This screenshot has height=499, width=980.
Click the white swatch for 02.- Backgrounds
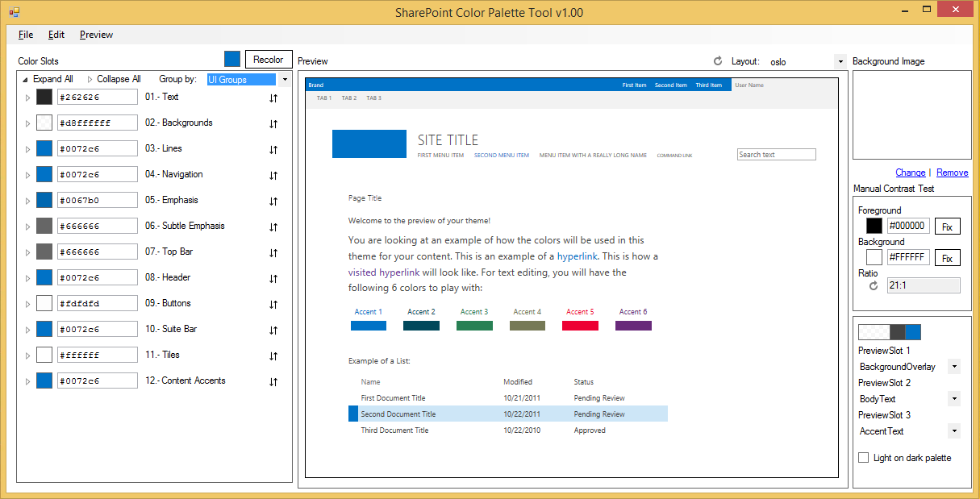point(44,123)
